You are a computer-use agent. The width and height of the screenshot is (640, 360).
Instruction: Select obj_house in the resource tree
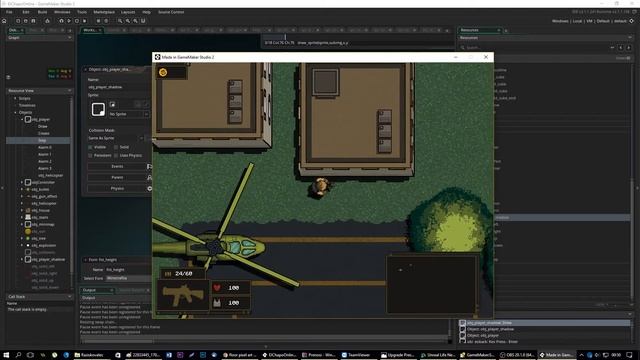coord(40,210)
